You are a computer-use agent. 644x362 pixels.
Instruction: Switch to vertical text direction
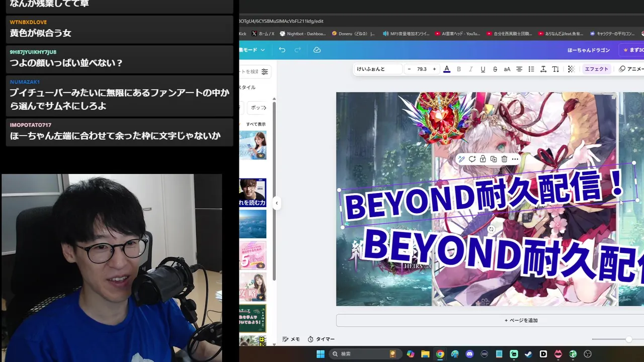click(555, 69)
